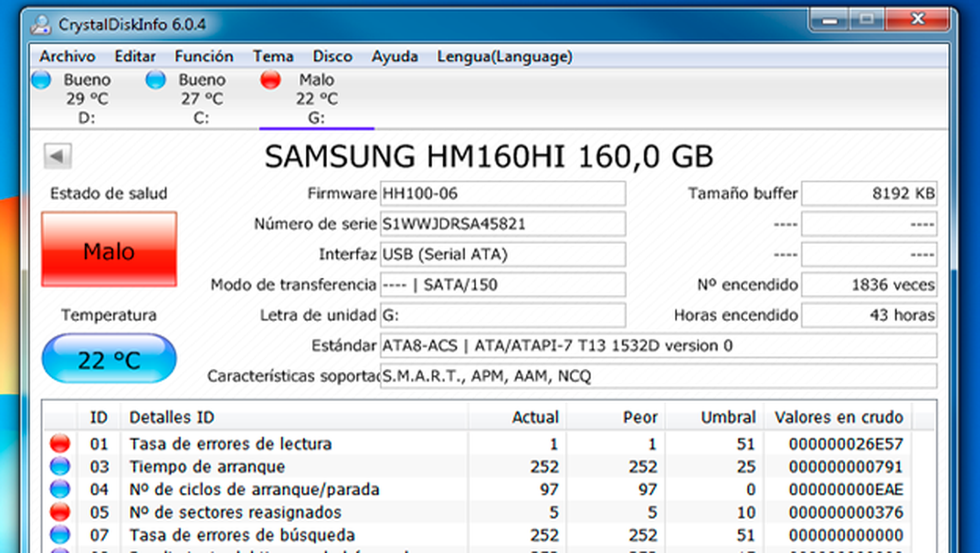
Task: Click blue status icon for attribute 03
Action: click(x=60, y=466)
